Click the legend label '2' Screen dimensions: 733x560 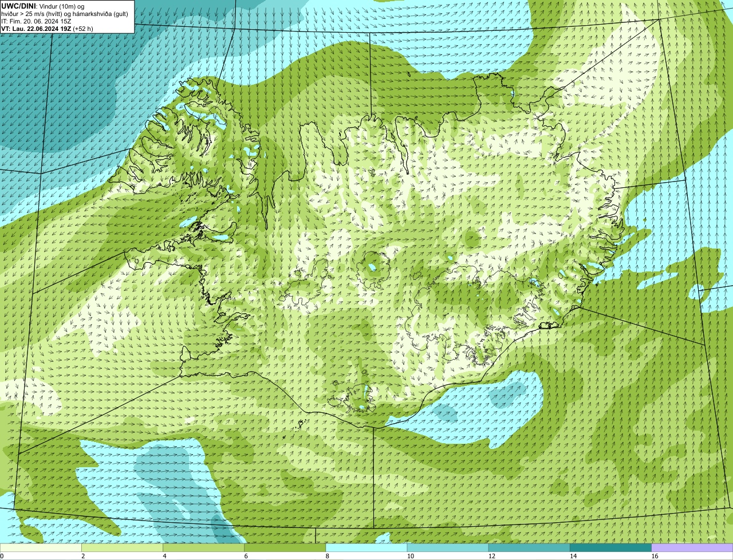pos(83,556)
